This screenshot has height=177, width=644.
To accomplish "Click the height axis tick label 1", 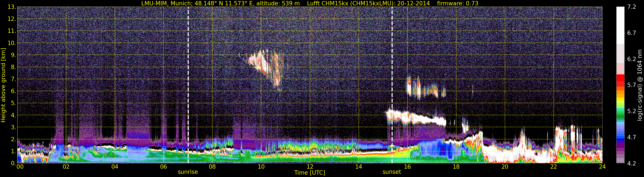I will pyautogui.click(x=13, y=151).
